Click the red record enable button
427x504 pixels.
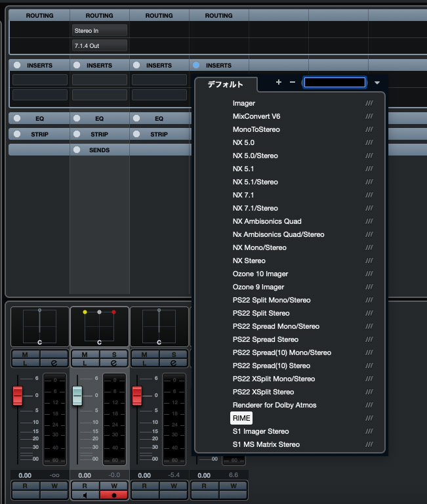tap(113, 495)
